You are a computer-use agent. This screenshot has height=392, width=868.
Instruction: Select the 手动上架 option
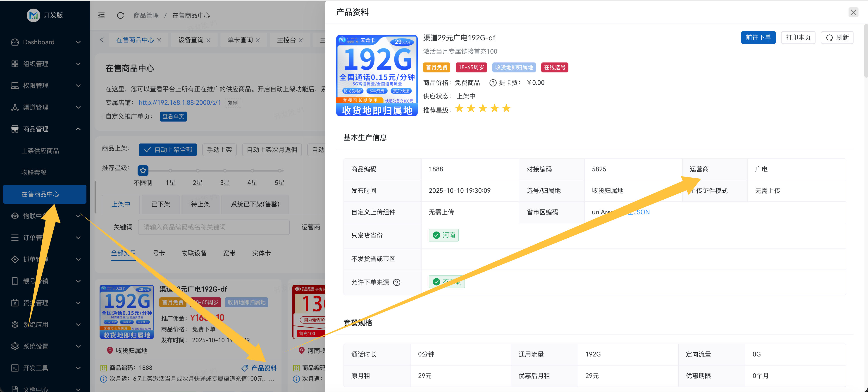tap(219, 150)
